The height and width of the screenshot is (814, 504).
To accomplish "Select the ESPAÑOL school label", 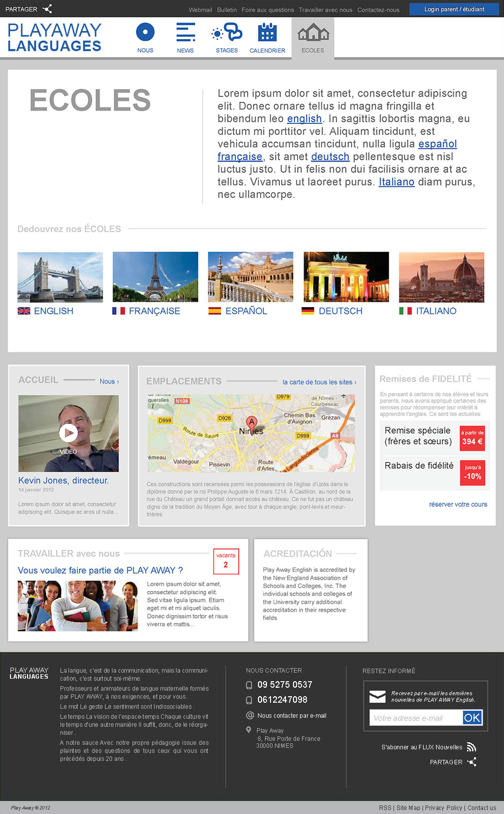I will (x=246, y=311).
